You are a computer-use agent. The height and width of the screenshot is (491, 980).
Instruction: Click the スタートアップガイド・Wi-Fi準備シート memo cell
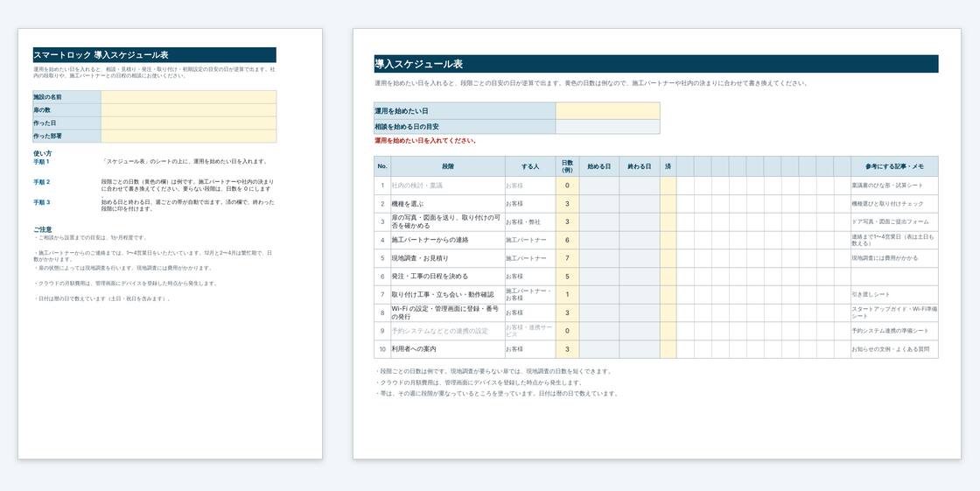(894, 312)
